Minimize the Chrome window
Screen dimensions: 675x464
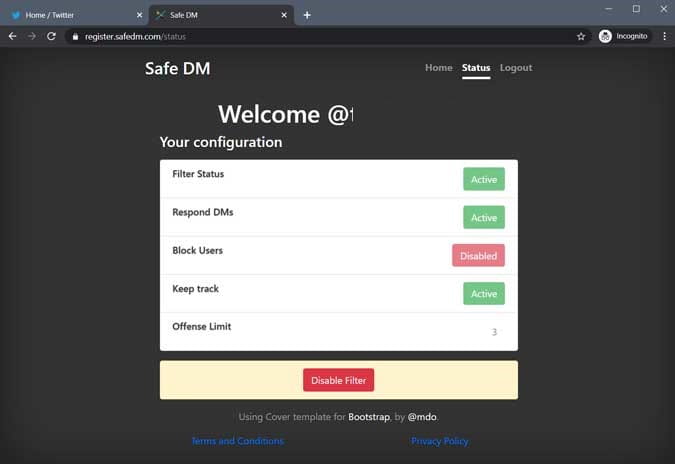[609, 9]
